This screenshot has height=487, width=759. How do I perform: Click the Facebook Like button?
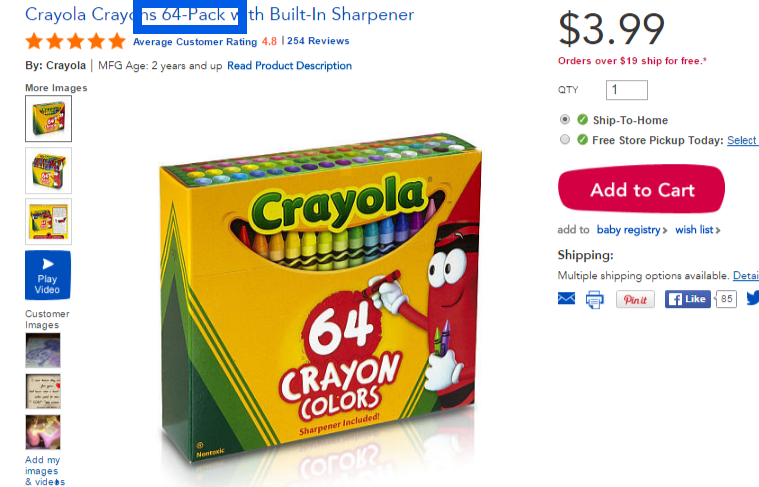click(687, 299)
